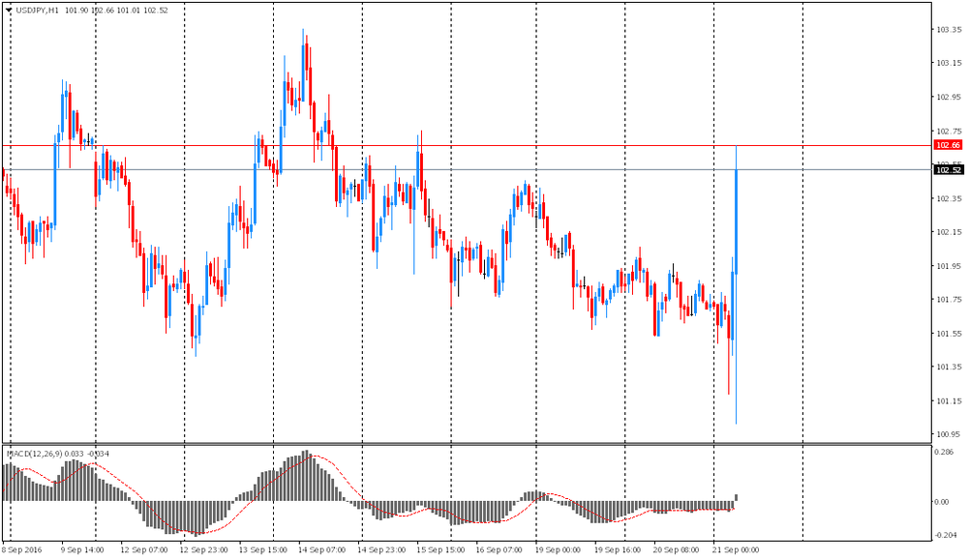Click the red horizontal line at 102.66
This screenshot has width=968, height=560.
[x=467, y=145]
